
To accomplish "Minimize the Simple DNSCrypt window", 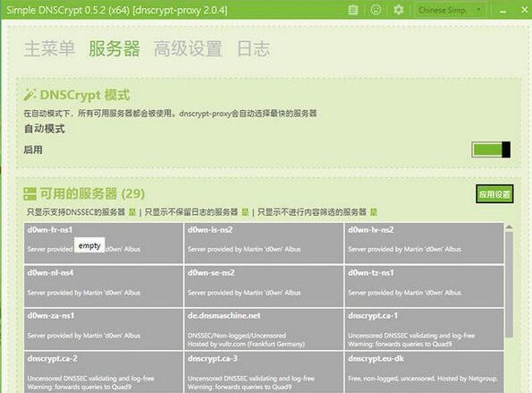I will (503, 11).
